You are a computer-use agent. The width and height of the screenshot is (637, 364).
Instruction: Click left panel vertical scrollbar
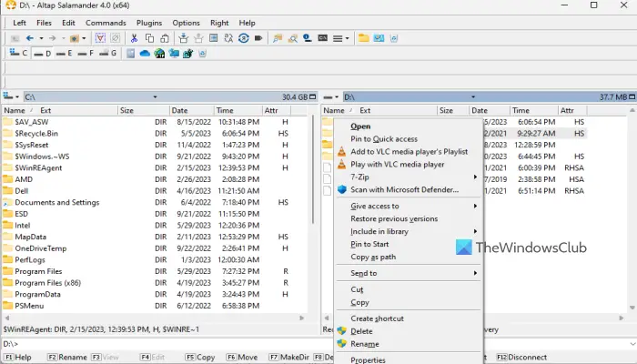[x=313, y=169]
